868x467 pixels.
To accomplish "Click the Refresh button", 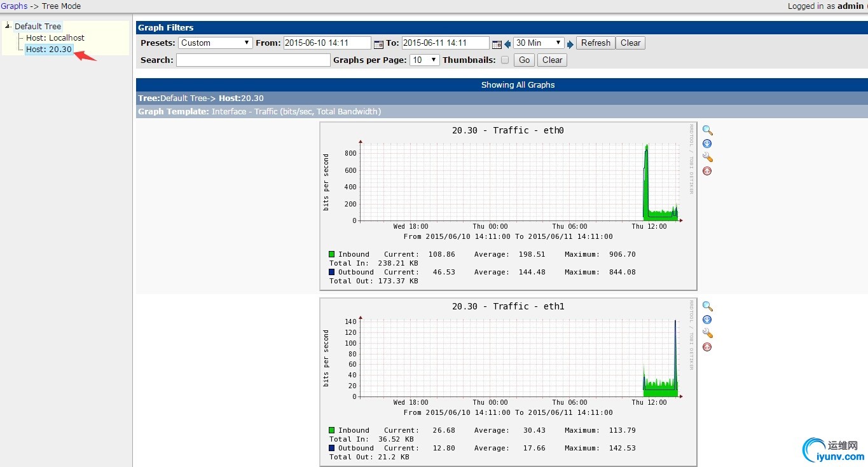I will point(596,43).
